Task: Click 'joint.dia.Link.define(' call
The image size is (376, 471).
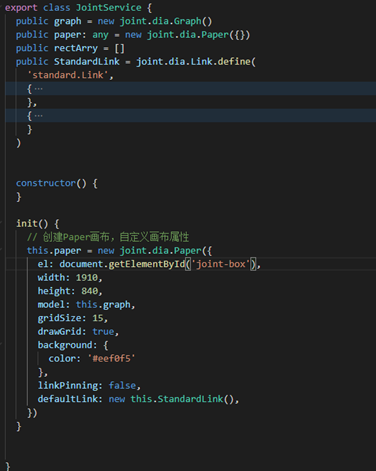Action: pyautogui.click(x=196, y=62)
